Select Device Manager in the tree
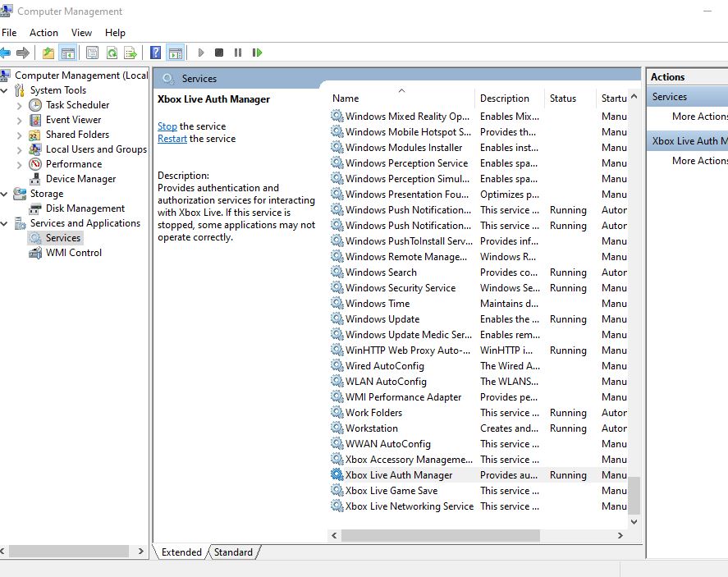 pyautogui.click(x=80, y=179)
